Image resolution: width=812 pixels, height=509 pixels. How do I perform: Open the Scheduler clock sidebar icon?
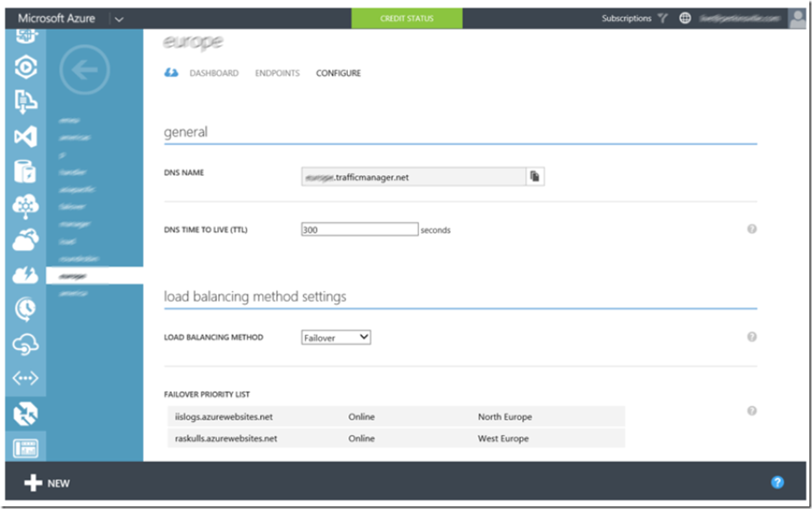pos(25,310)
